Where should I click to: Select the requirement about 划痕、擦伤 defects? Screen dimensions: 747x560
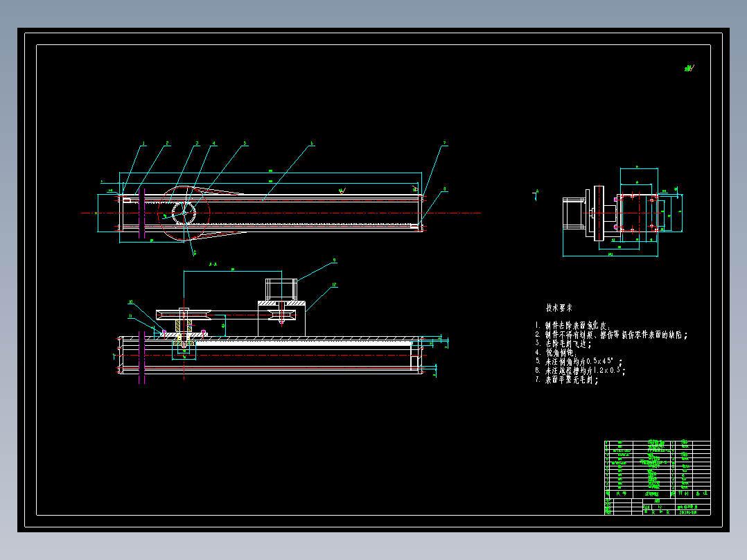coord(611,335)
